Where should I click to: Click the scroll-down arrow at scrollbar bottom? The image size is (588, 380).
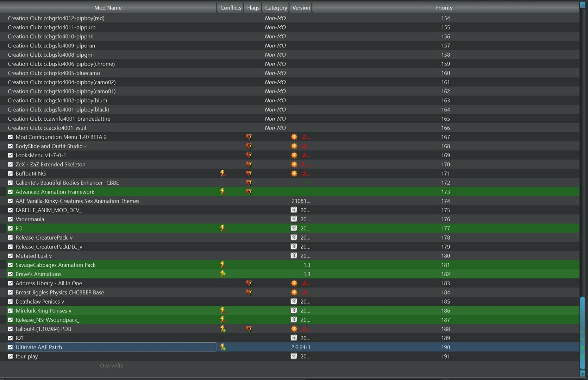point(582,373)
